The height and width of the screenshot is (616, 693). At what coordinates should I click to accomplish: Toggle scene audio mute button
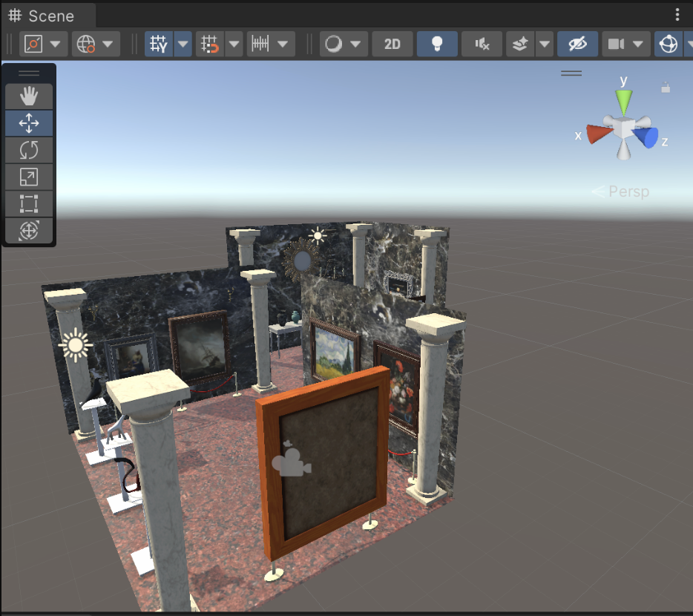click(482, 45)
